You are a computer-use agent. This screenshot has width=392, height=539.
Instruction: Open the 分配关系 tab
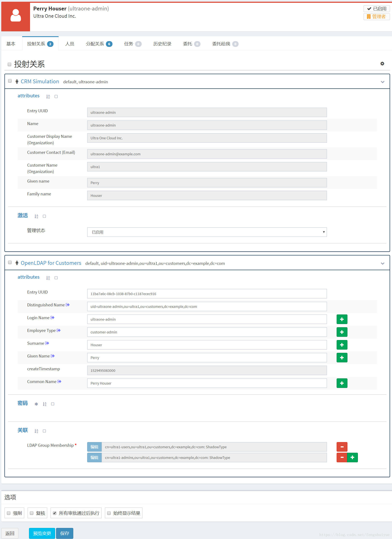click(99, 44)
